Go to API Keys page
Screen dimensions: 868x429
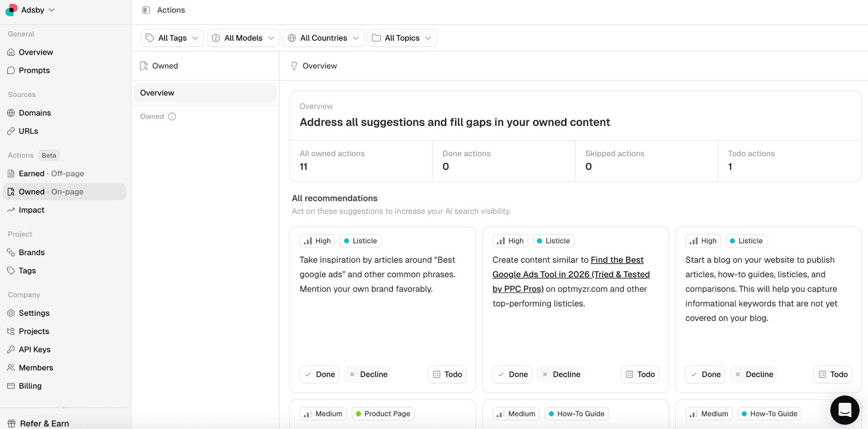[34, 349]
